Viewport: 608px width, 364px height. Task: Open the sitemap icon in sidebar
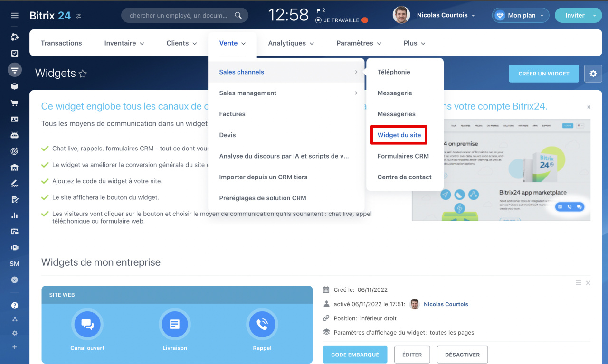click(x=15, y=319)
